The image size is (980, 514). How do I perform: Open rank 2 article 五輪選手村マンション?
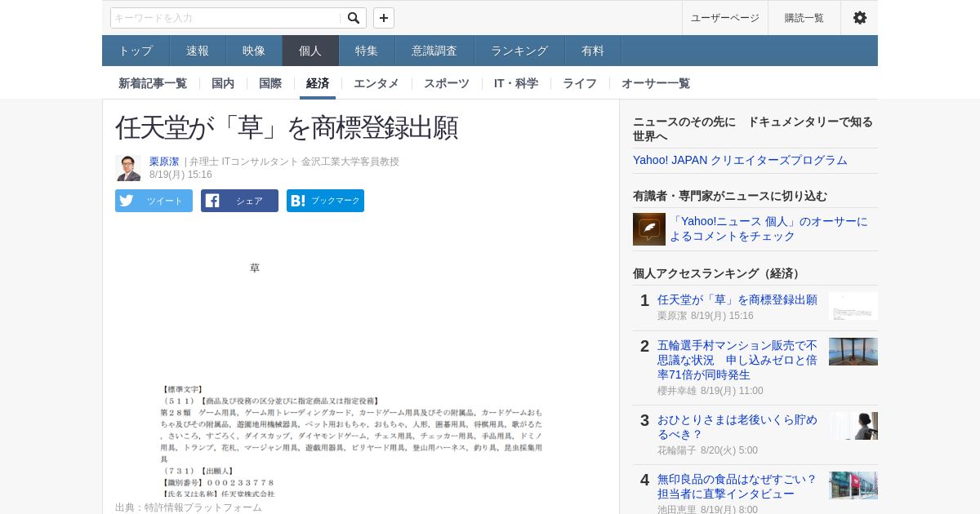pyautogui.click(x=737, y=360)
